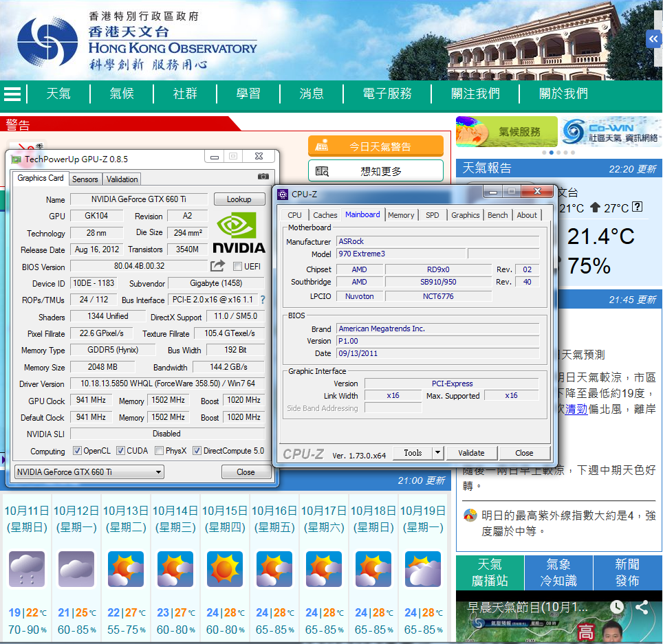Open the 天氣 menu in the navigation bar
This screenshot has width=663, height=644.
click(58, 93)
